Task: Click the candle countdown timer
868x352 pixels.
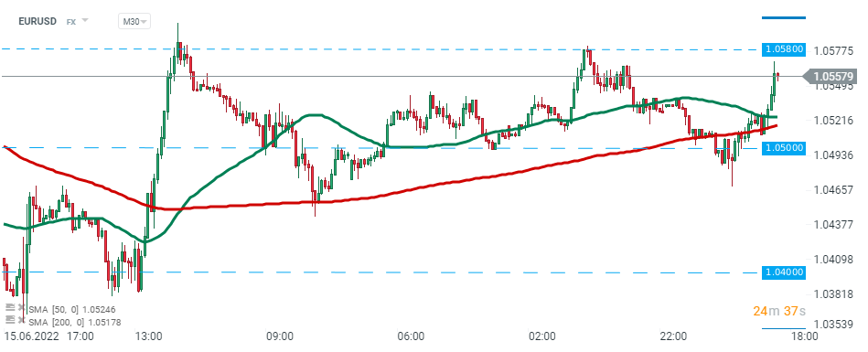Action: click(779, 312)
